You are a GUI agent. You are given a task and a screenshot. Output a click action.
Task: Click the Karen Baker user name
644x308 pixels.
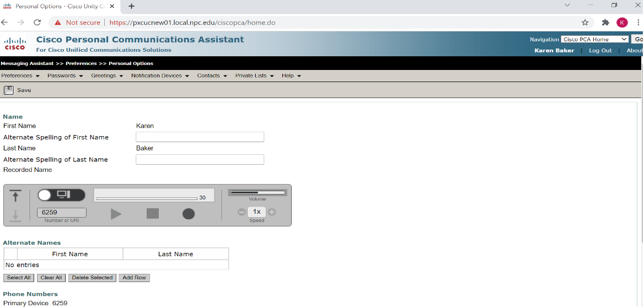(554, 51)
